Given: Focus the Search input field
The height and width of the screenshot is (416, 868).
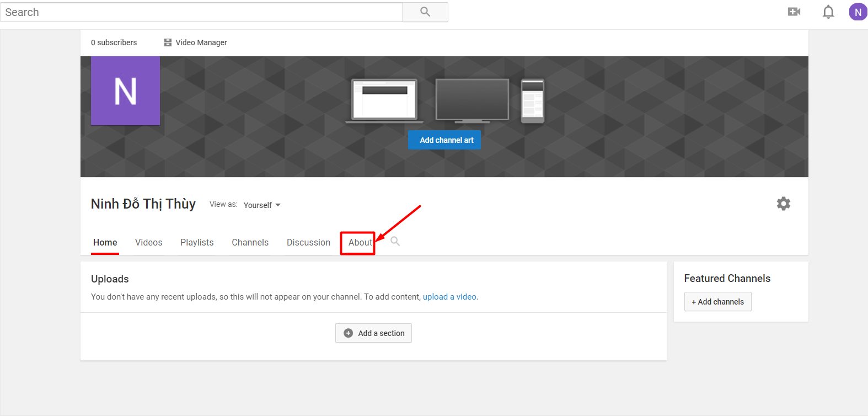Looking at the screenshot, I should [x=202, y=12].
